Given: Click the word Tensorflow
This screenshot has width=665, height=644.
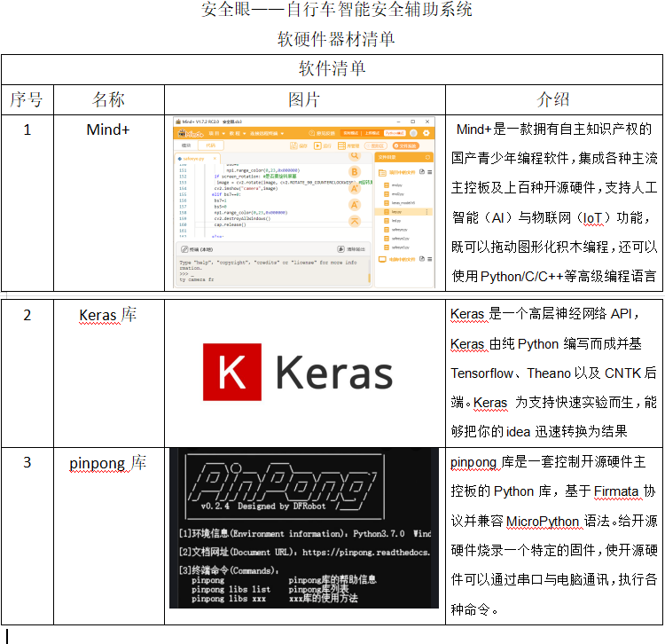Looking at the screenshot, I should pyautogui.click(x=481, y=373).
